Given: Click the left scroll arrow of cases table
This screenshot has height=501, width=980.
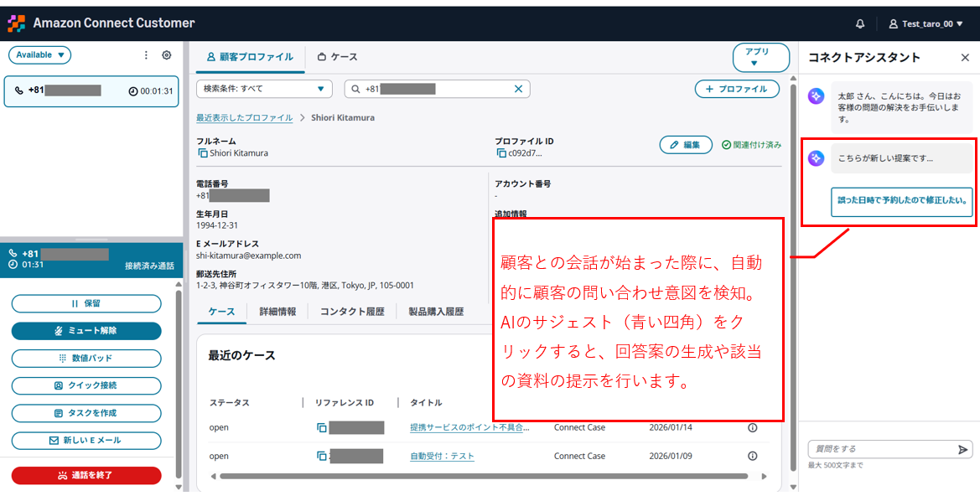Looking at the screenshot, I should (214, 476).
